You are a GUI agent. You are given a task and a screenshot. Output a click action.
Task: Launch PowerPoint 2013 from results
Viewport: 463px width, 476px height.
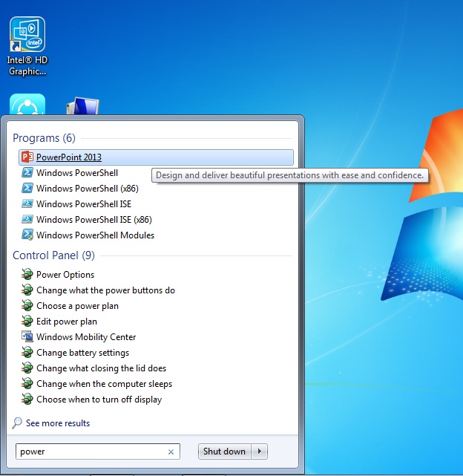point(156,157)
